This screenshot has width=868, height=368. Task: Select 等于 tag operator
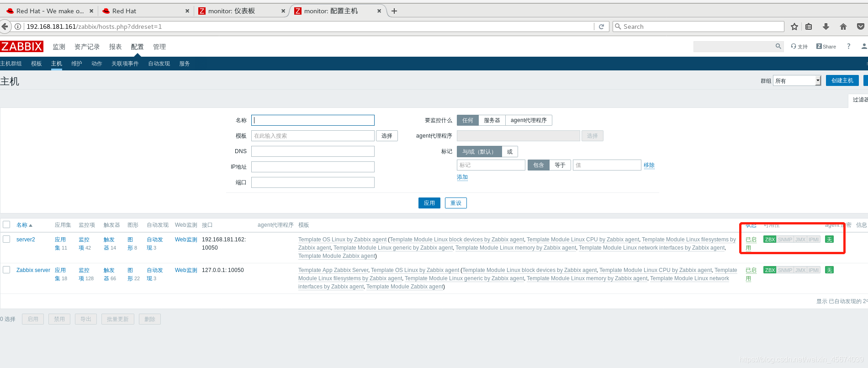tap(560, 165)
